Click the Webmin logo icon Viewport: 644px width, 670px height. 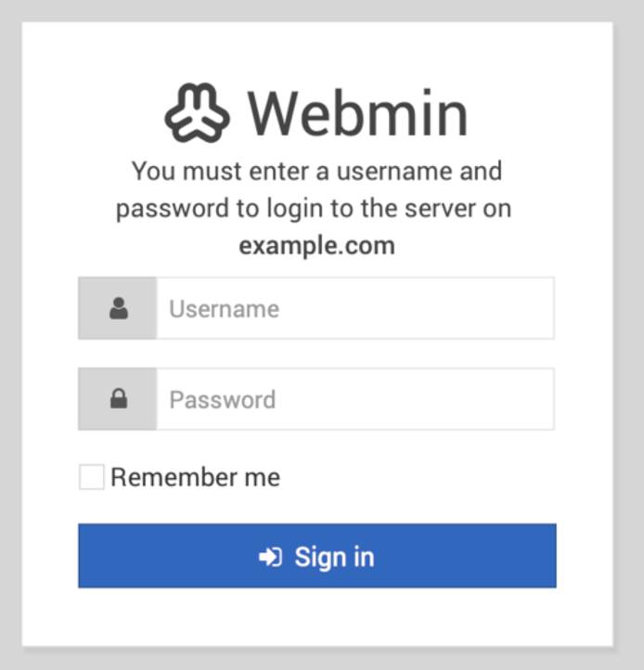(x=197, y=112)
